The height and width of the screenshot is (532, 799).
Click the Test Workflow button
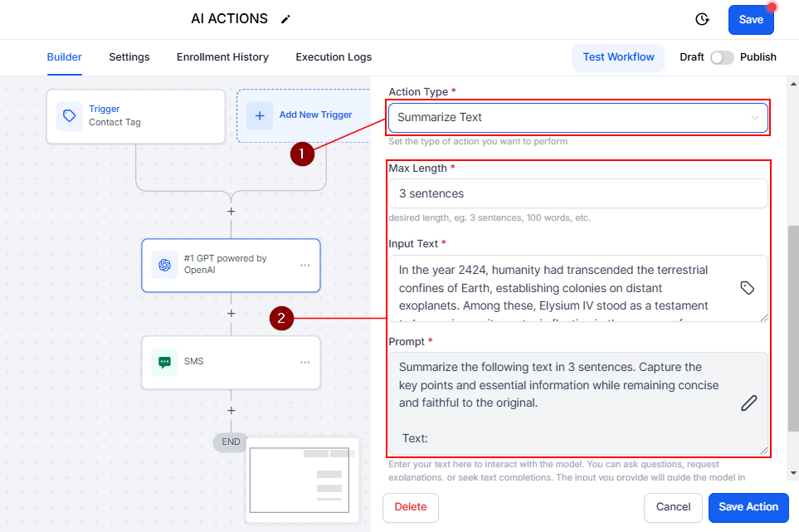click(x=618, y=57)
